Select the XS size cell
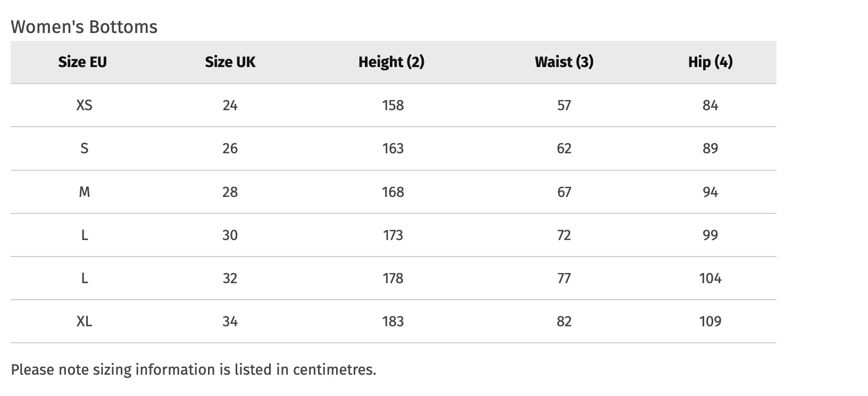 point(85,105)
